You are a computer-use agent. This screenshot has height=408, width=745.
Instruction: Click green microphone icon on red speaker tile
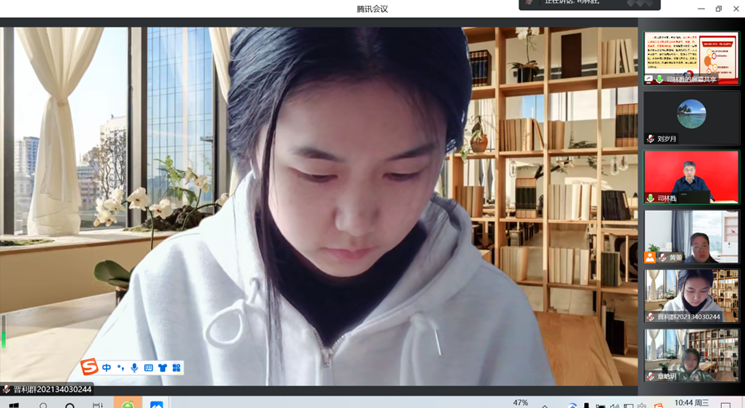tap(650, 198)
